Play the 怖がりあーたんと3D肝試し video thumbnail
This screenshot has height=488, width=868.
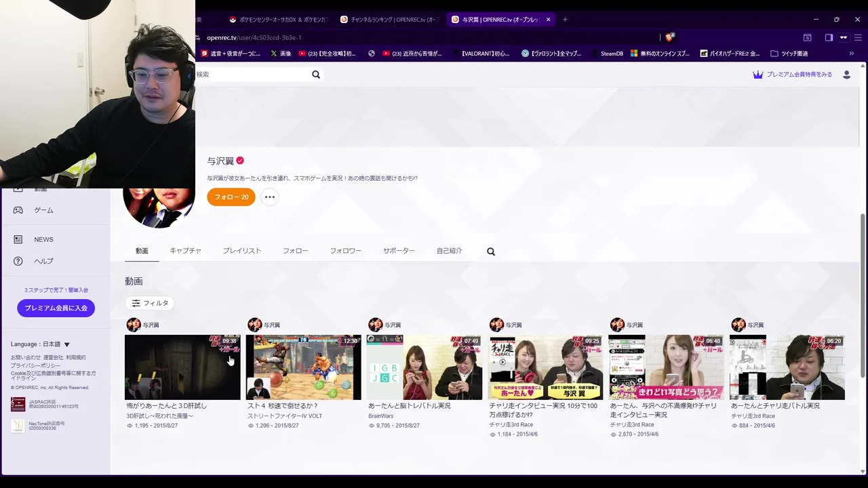[x=182, y=367]
